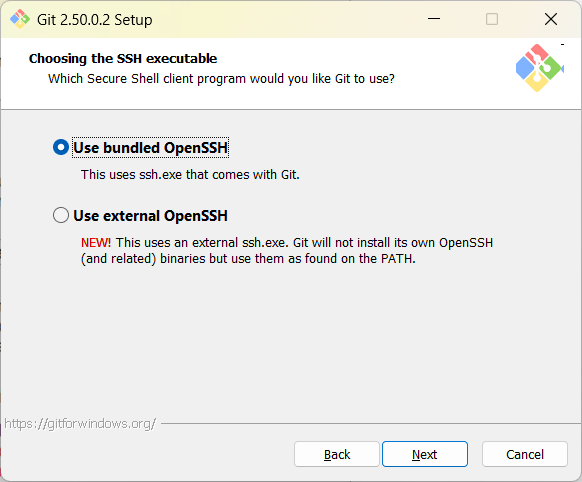Minimize the Git Setup window
Image resolution: width=582 pixels, height=482 pixels.
[x=434, y=19]
